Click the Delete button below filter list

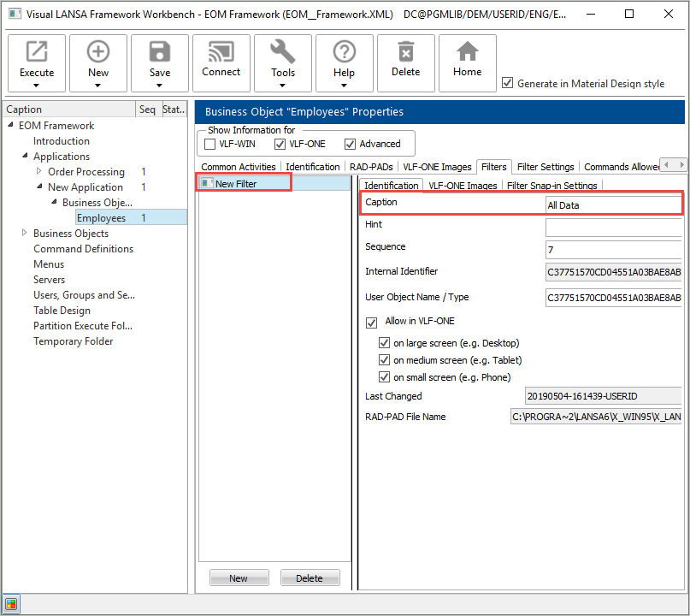click(x=310, y=578)
